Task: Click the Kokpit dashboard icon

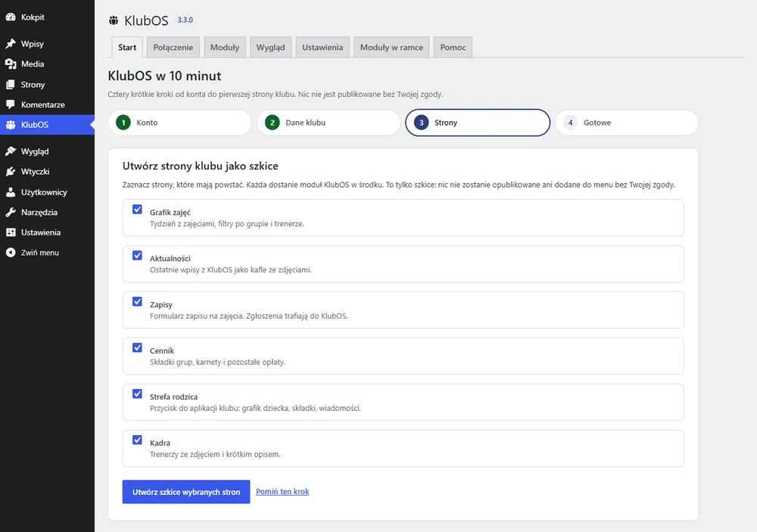Action: tap(11, 17)
